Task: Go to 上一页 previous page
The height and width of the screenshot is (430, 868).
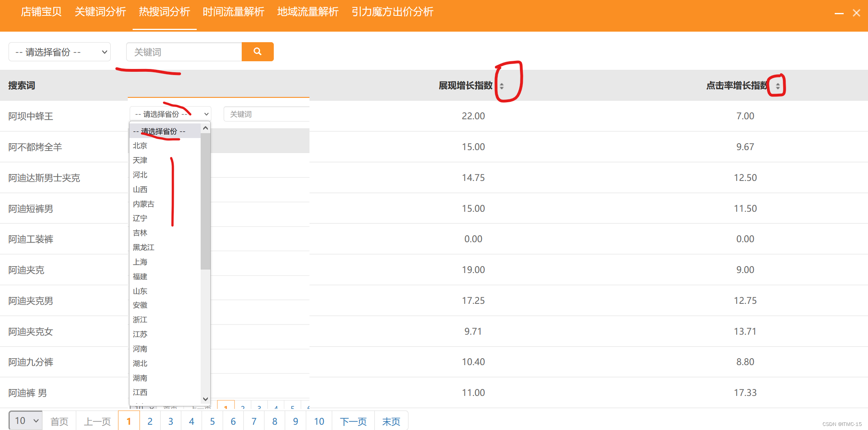Action: (97, 421)
